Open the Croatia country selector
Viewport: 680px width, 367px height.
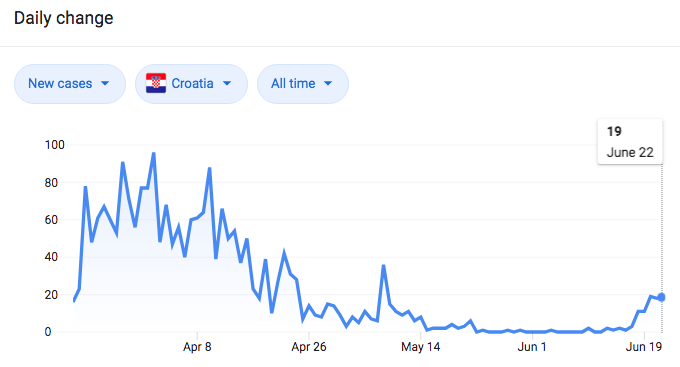(191, 84)
